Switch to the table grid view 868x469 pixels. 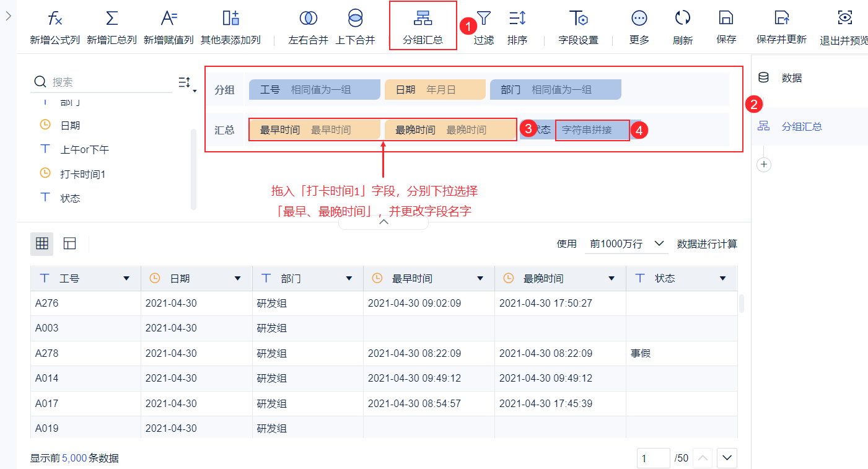(x=42, y=243)
